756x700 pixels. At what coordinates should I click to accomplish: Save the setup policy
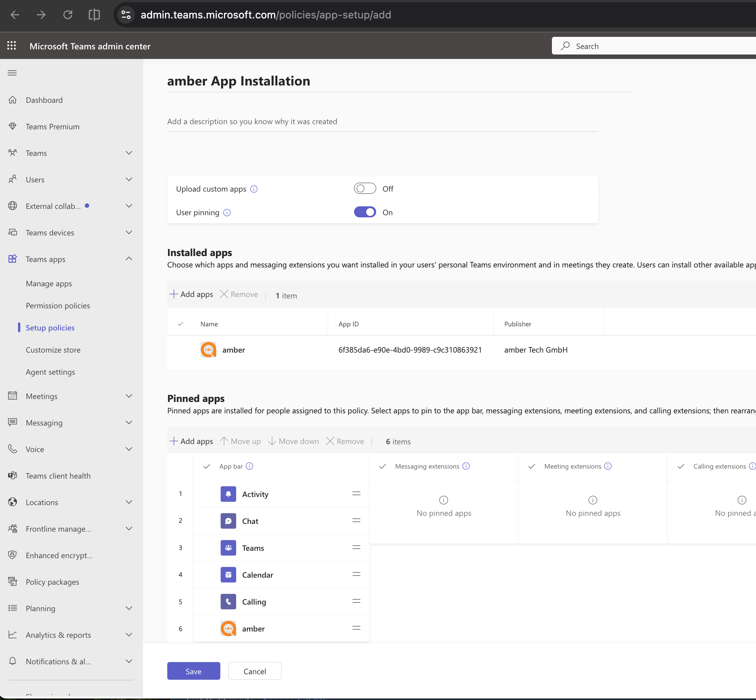pos(193,671)
